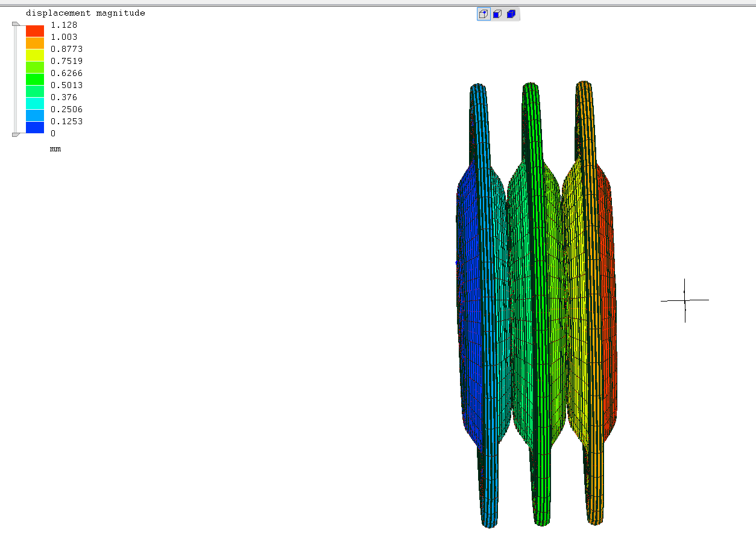Click the legend value 0.6266
The width and height of the screenshot is (756, 553).
coord(67,73)
